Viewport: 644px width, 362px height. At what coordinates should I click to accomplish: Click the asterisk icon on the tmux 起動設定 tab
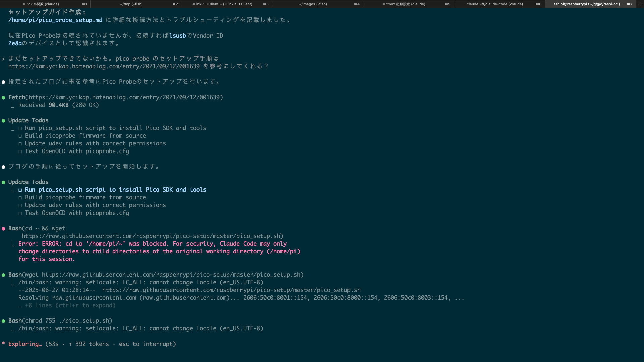(384, 4)
